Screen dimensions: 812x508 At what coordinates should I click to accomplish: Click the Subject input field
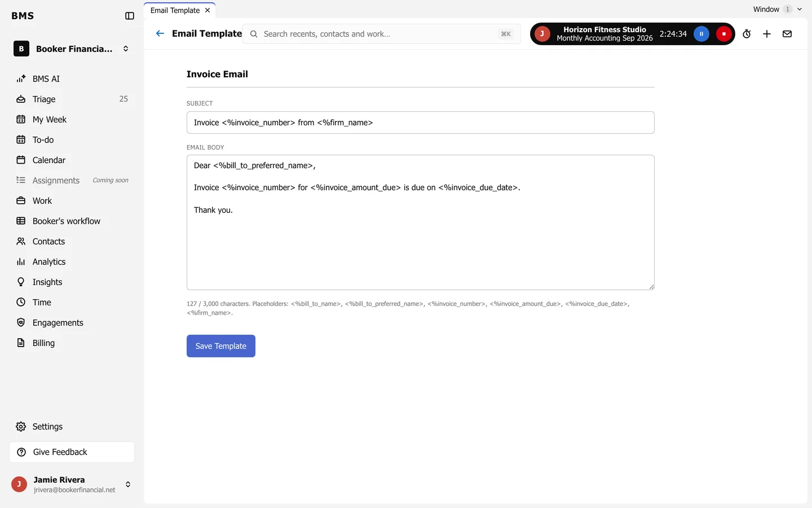(421, 122)
